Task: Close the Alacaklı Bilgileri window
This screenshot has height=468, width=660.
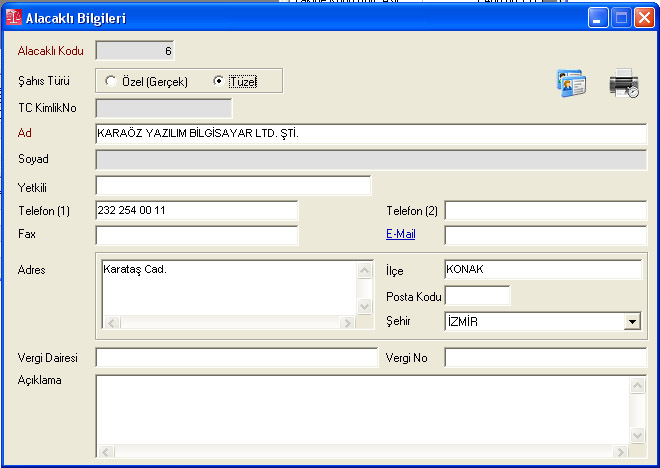Action: pyautogui.click(x=644, y=18)
